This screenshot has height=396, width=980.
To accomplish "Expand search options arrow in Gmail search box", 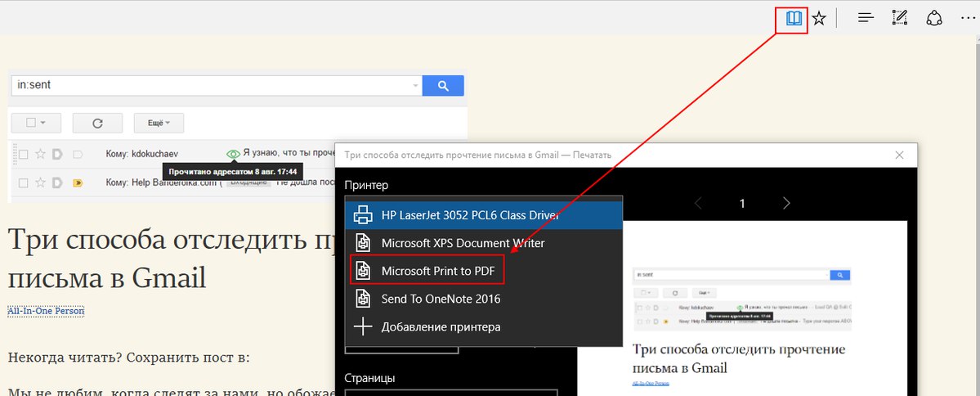I will [416, 85].
